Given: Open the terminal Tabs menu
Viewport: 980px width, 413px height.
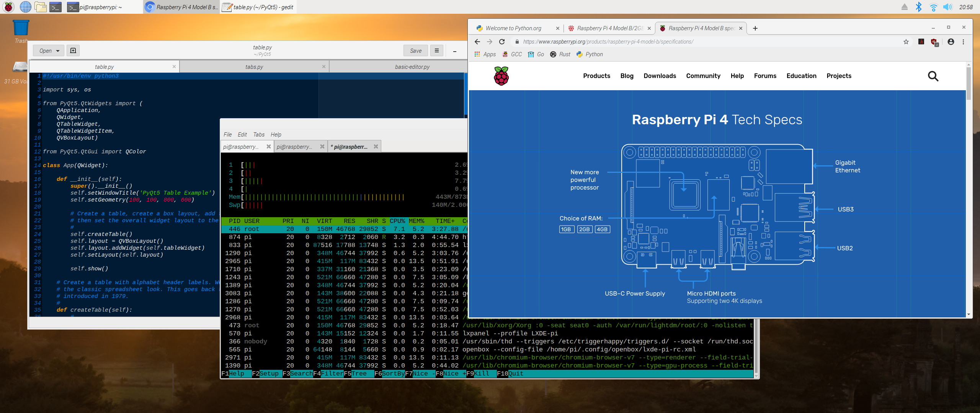Looking at the screenshot, I should pyautogui.click(x=259, y=135).
